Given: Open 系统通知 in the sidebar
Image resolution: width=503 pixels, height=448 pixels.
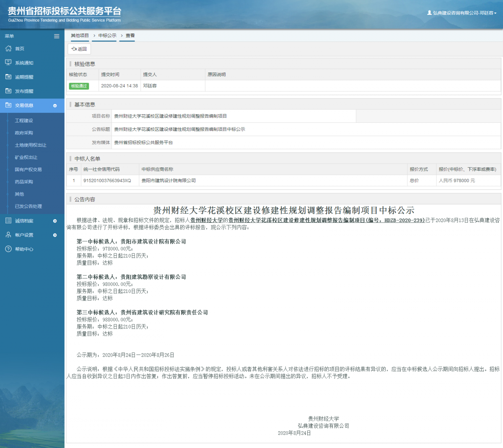Looking at the screenshot, I should coord(24,63).
